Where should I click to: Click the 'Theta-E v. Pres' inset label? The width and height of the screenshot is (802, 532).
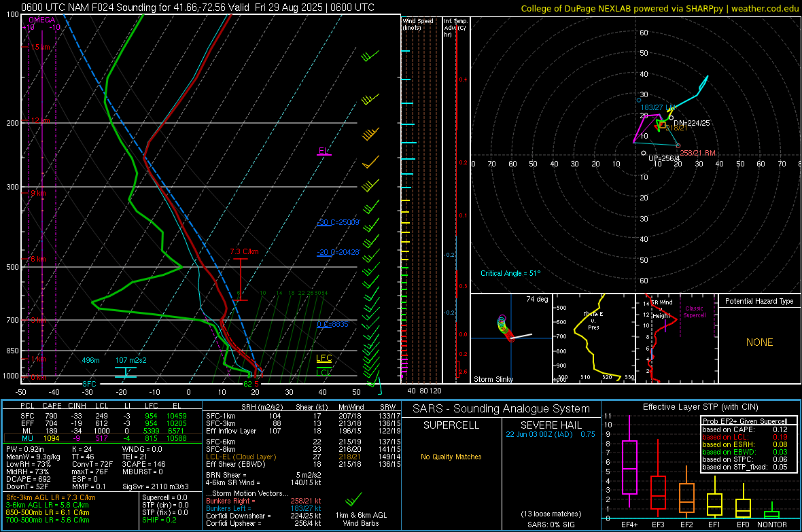[x=593, y=321]
